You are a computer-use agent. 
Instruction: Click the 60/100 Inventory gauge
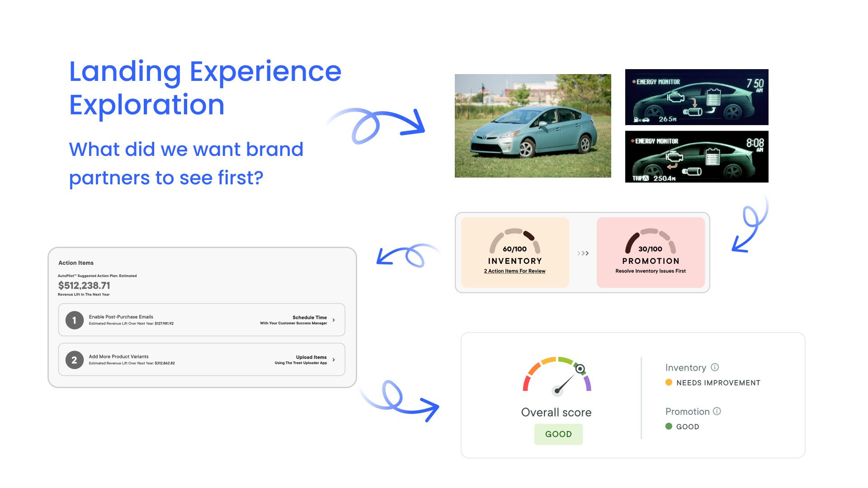coord(515,241)
